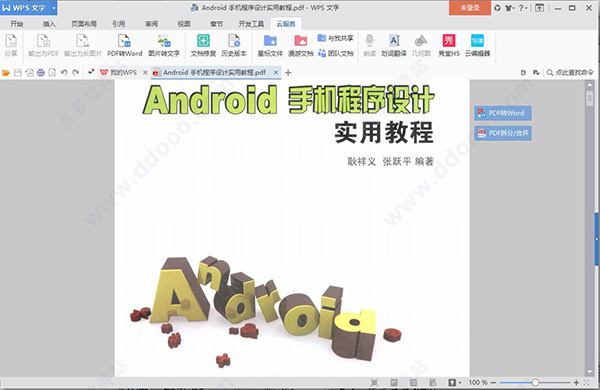Click the redo arrow icon
Screen dimensions: 600x390
[x=75, y=72]
